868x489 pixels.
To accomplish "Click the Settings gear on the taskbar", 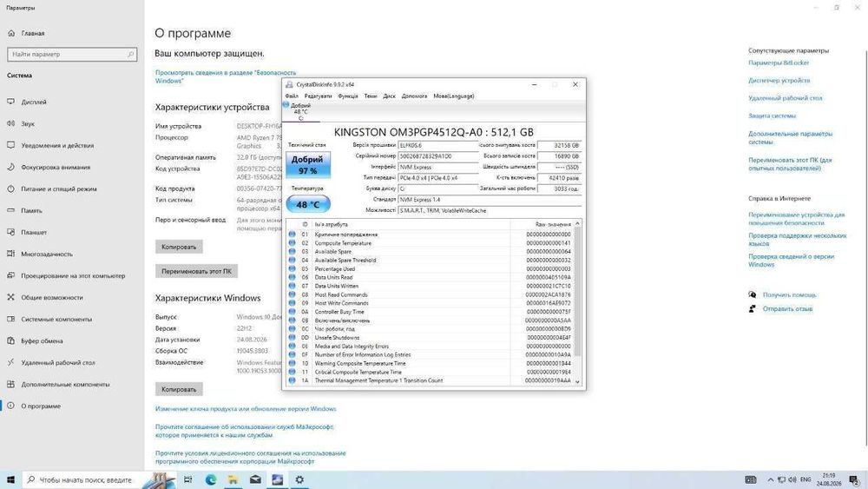I will 299,479.
